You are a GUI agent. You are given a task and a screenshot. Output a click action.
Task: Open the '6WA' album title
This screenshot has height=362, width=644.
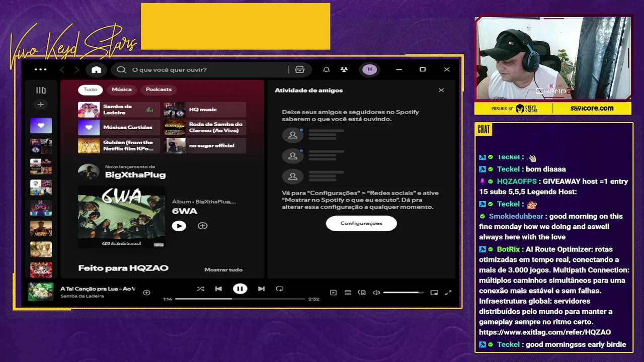click(x=185, y=211)
